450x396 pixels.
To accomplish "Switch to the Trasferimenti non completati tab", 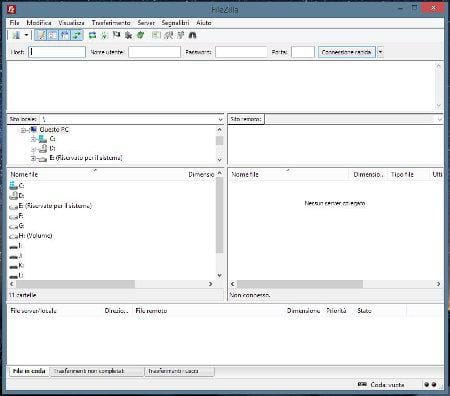I will pos(96,371).
